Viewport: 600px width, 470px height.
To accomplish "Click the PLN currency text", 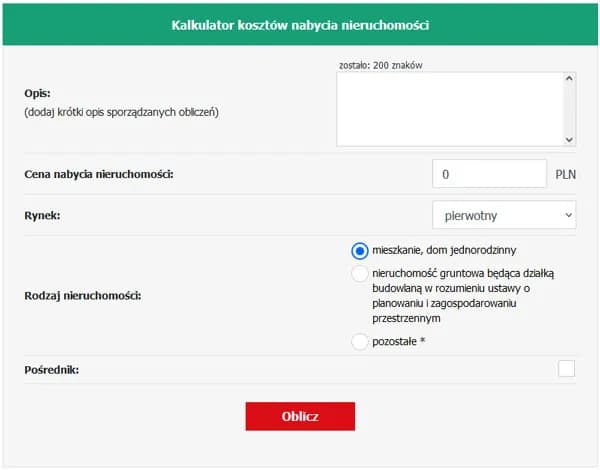I will tap(566, 174).
